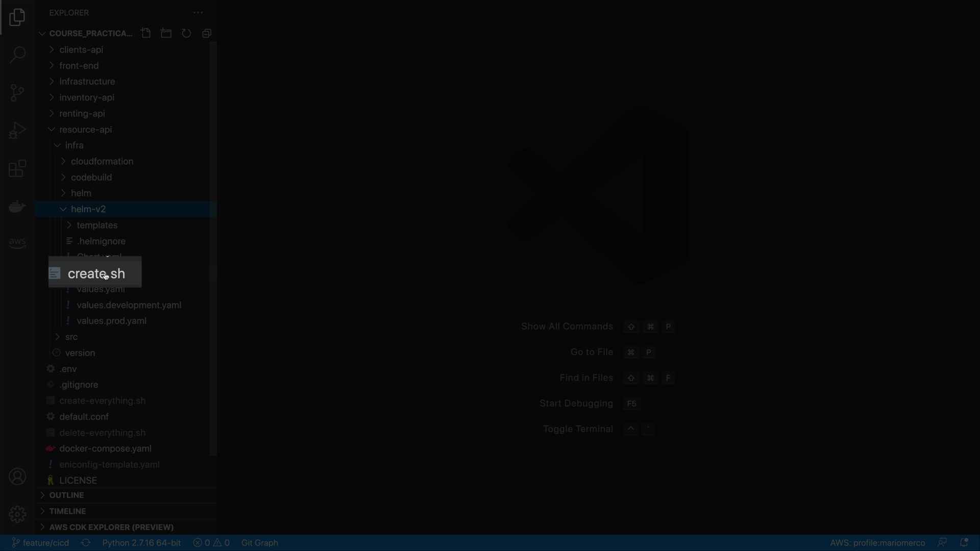Open Explorer views and more actions menu
Image resolution: width=980 pixels, height=551 pixels.
point(198,13)
